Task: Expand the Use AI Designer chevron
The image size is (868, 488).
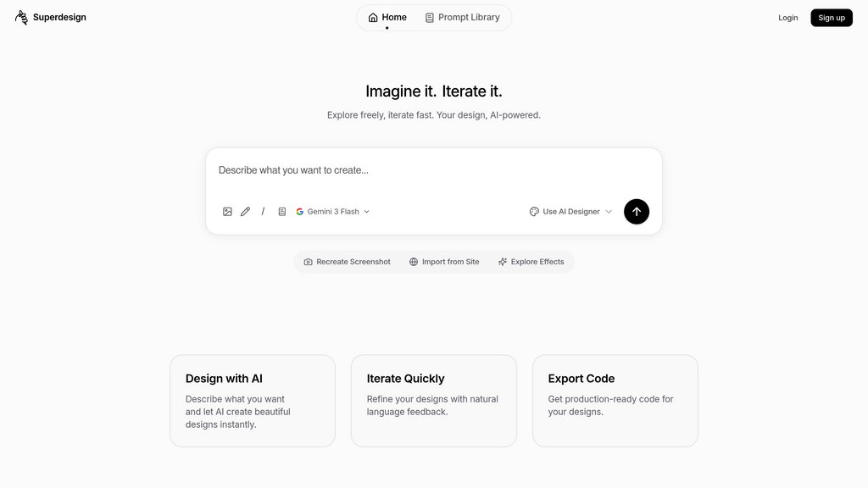Action: [608, 211]
